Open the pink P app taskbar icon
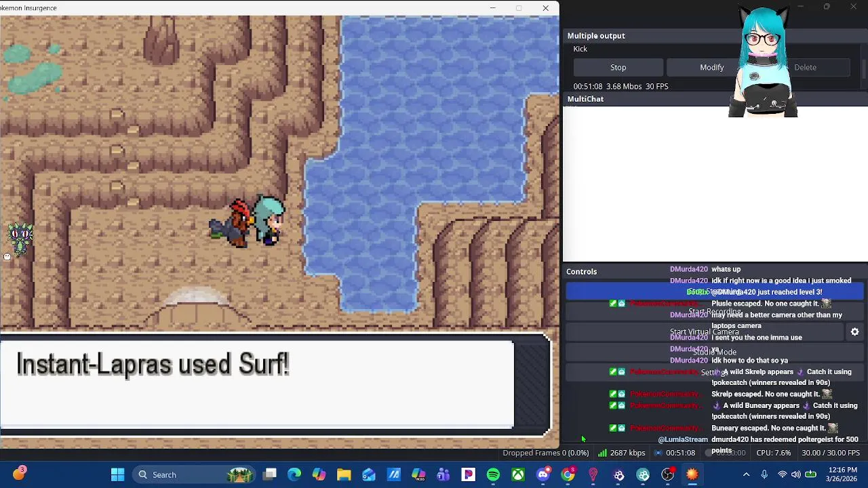 [x=469, y=474]
